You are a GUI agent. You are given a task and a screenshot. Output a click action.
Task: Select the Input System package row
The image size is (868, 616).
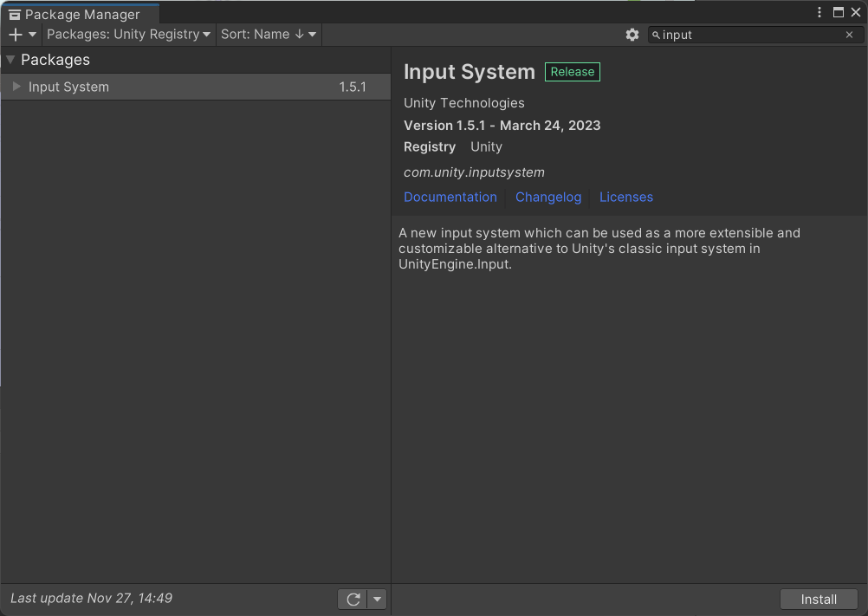tap(196, 87)
